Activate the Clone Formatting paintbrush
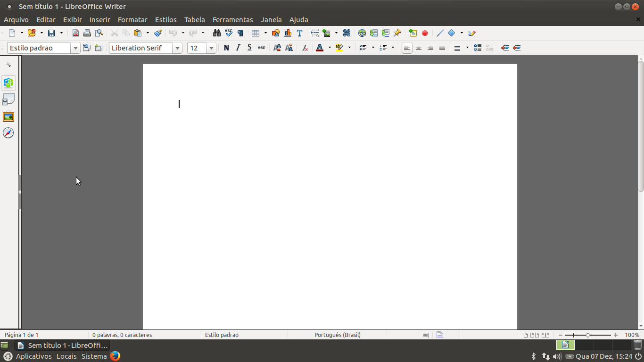644x362 pixels. [158, 33]
